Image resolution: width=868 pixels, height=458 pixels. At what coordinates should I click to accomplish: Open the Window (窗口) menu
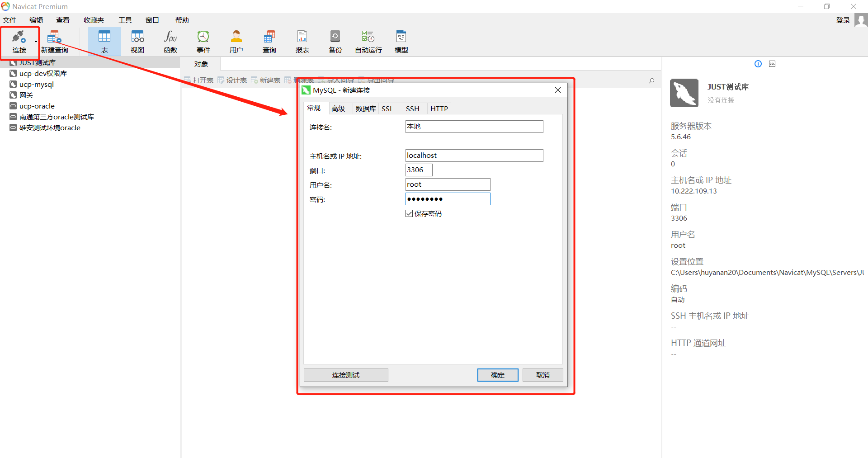click(152, 20)
